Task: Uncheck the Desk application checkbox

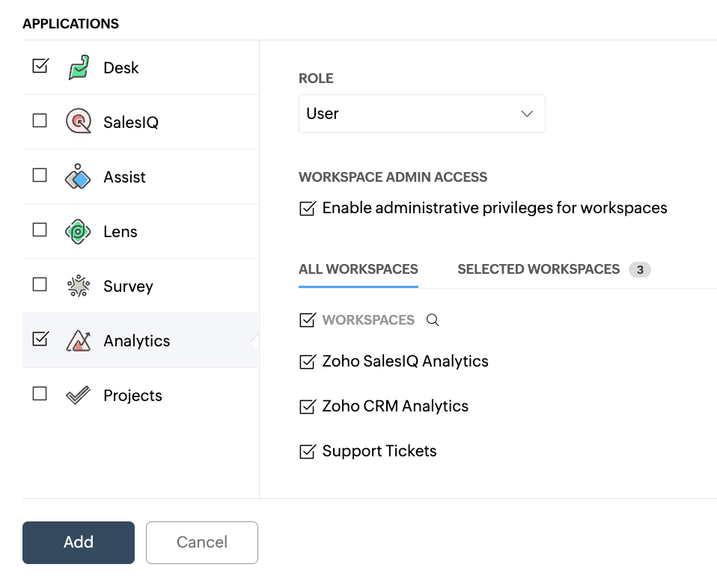Action: pos(40,67)
